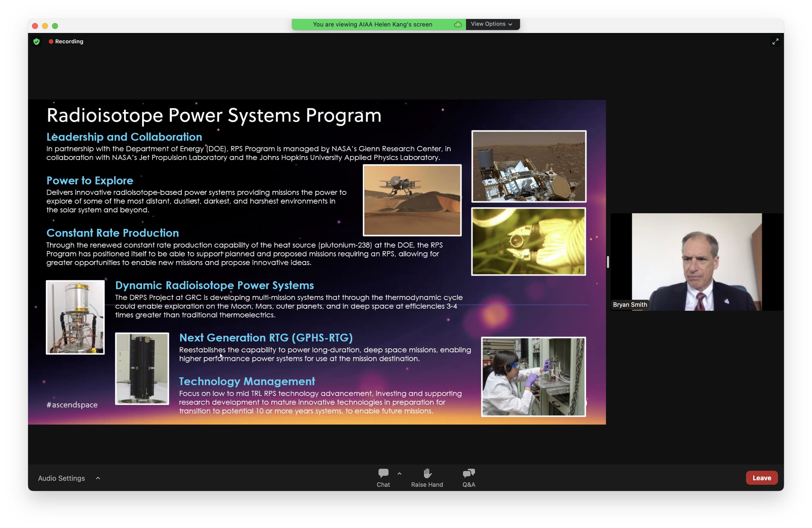This screenshot has height=528, width=812.
Task: Click the green encryption shield icon
Action: click(x=36, y=41)
